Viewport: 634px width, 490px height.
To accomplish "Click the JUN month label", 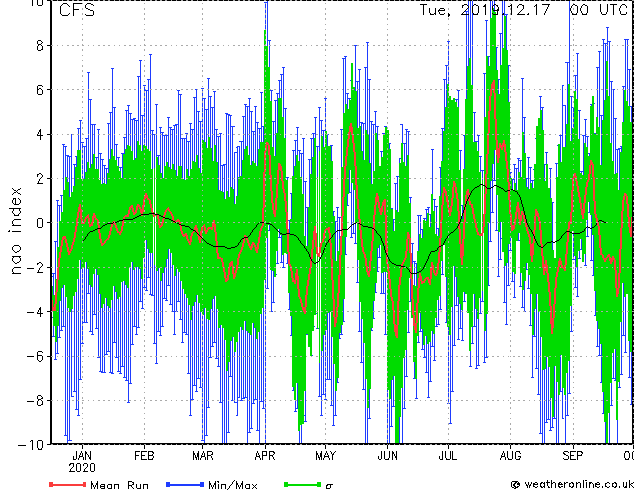I will point(387,456).
